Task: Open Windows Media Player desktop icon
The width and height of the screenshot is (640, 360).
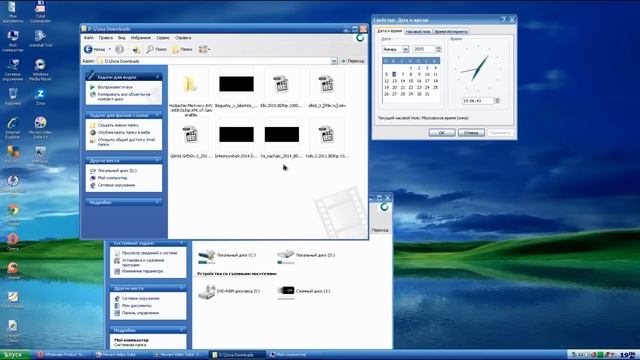Action: pyautogui.click(x=40, y=69)
